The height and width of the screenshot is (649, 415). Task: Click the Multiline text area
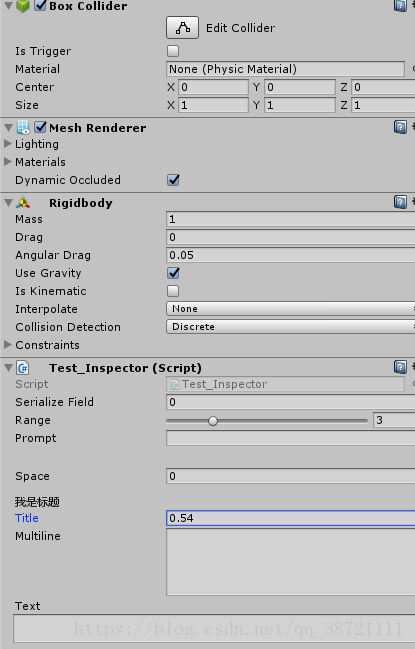pyautogui.click(x=290, y=562)
